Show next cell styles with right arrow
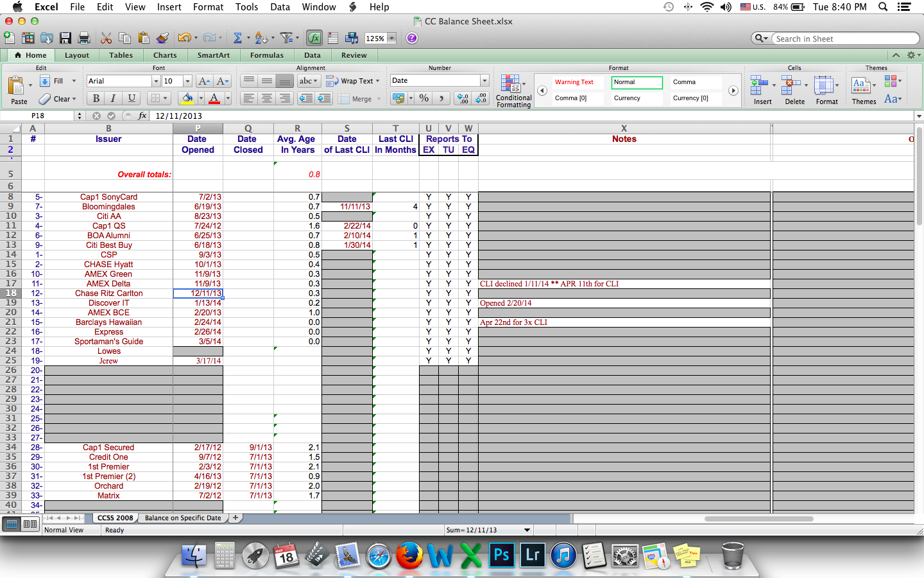Image resolution: width=924 pixels, height=578 pixels. click(733, 91)
